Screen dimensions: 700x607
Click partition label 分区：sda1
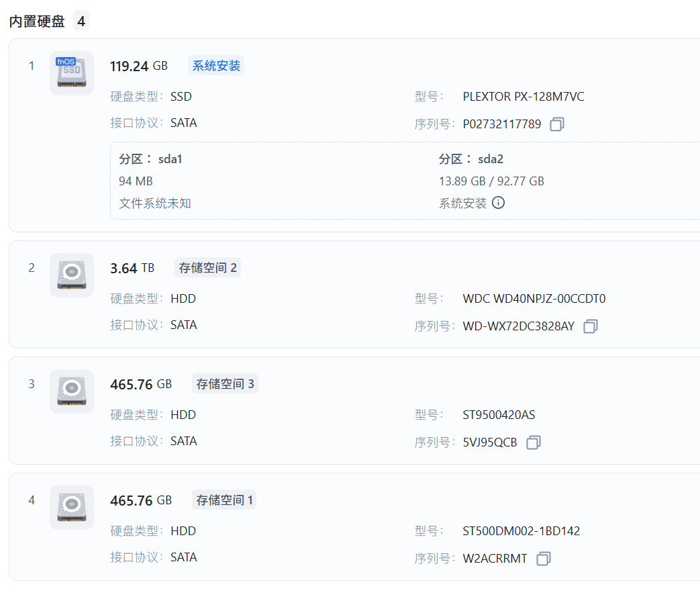[x=150, y=159]
